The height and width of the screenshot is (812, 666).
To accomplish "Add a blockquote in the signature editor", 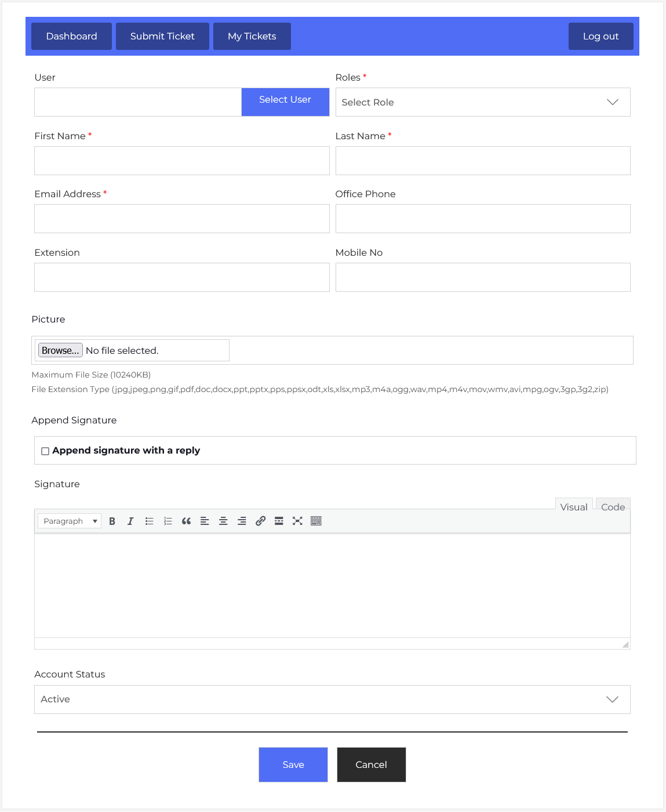I will (x=186, y=521).
